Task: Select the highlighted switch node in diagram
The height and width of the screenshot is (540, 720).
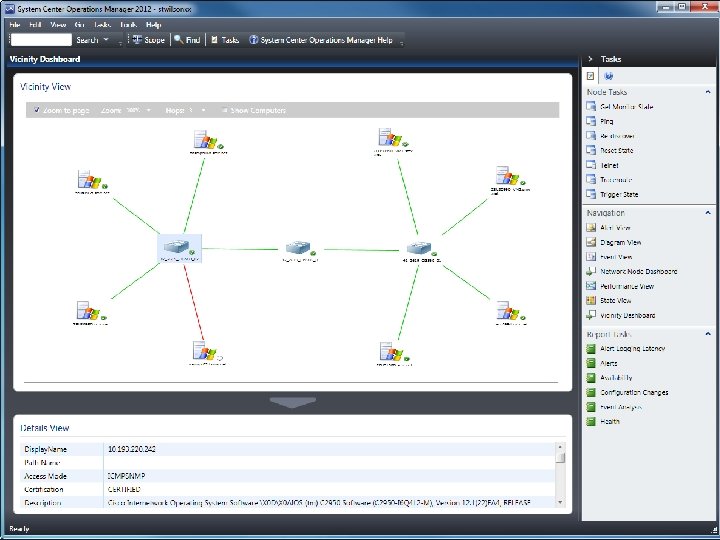Action: (180, 248)
